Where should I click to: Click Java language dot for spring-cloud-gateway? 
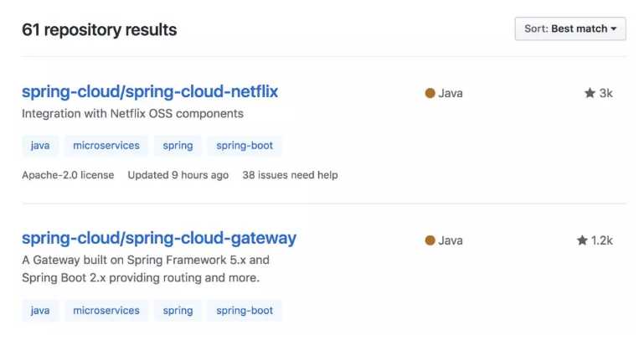[430, 240]
